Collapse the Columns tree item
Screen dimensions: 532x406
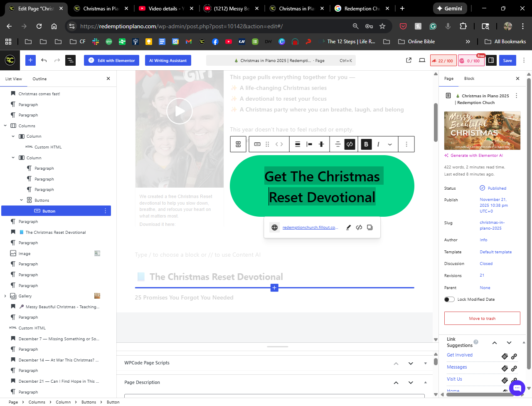coord(5,126)
